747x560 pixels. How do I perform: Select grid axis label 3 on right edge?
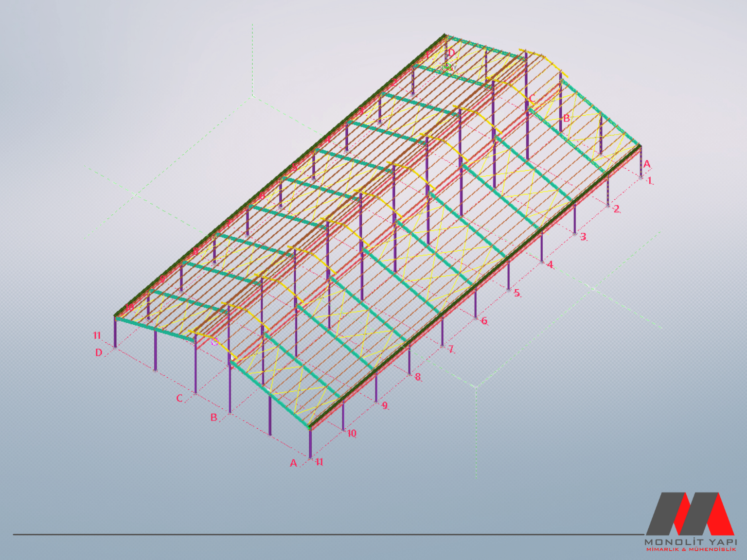[583, 237]
